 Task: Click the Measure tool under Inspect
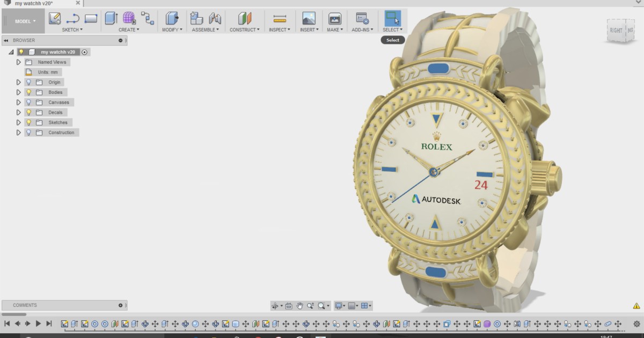[279, 17]
